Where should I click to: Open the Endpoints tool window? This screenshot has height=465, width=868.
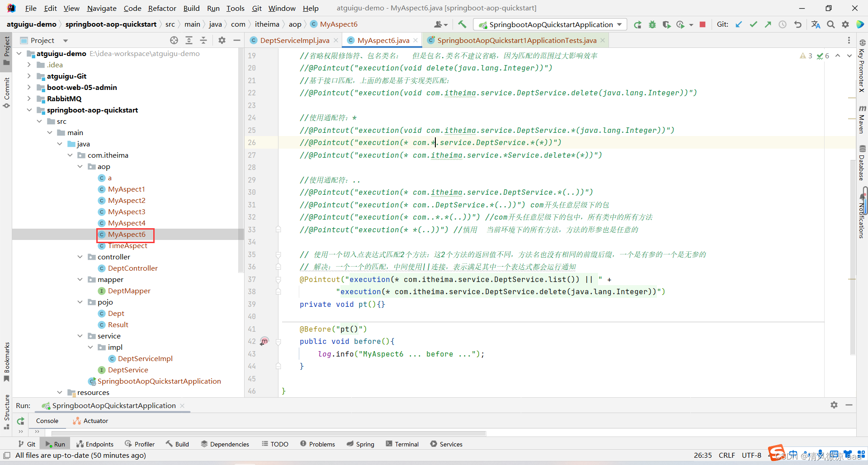pos(95,444)
